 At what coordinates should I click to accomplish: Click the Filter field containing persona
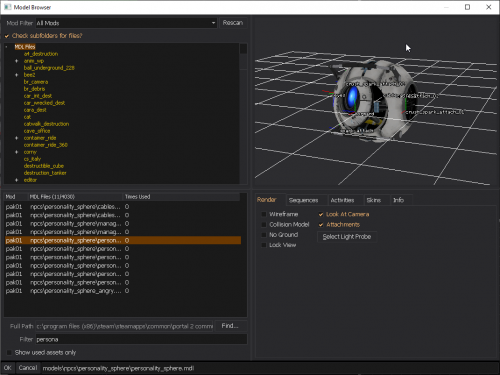coord(141,339)
